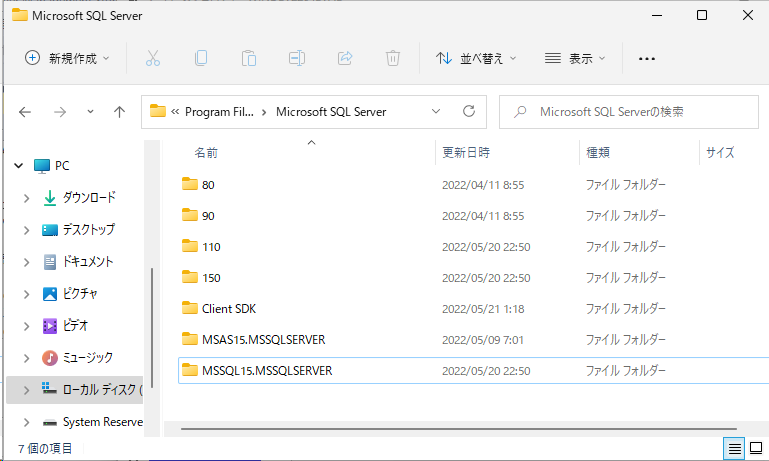The height and width of the screenshot is (461, 769).
Task: Click the Cut scissors icon
Action: 153,58
